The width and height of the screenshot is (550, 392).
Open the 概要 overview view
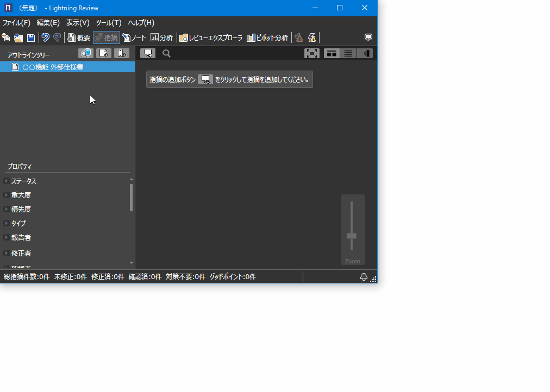coord(79,37)
